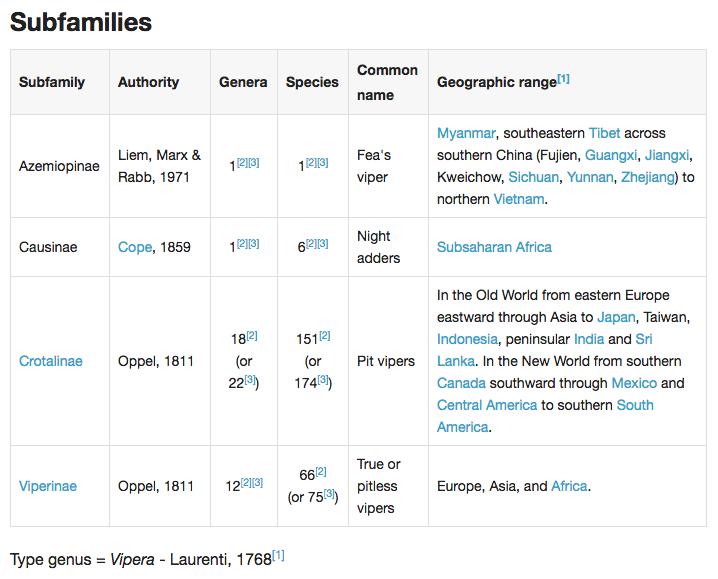Open the Zhejiang link
Image resolution: width=718 pixels, height=579 pixels.
coord(647,177)
